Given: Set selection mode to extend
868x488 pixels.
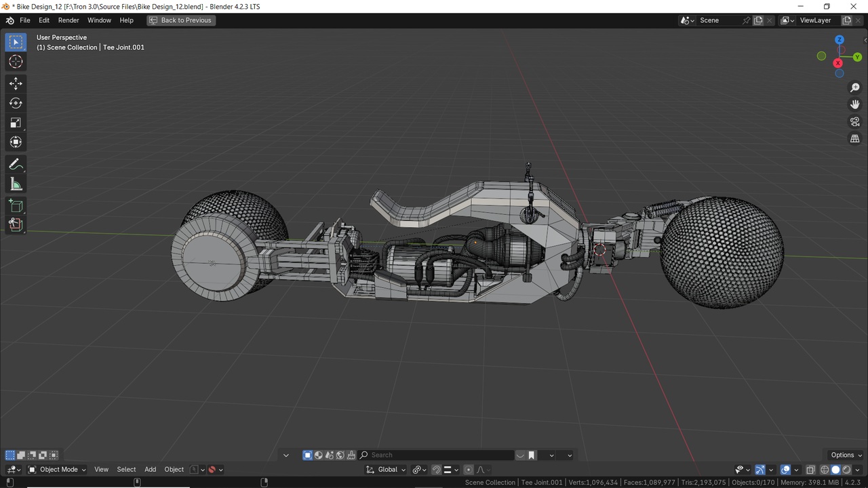Looking at the screenshot, I should click(21, 455).
